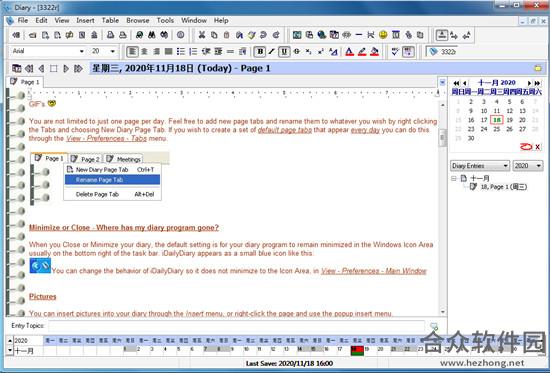Click the red loop icon under calendar
550x373 pixels.
(526, 147)
